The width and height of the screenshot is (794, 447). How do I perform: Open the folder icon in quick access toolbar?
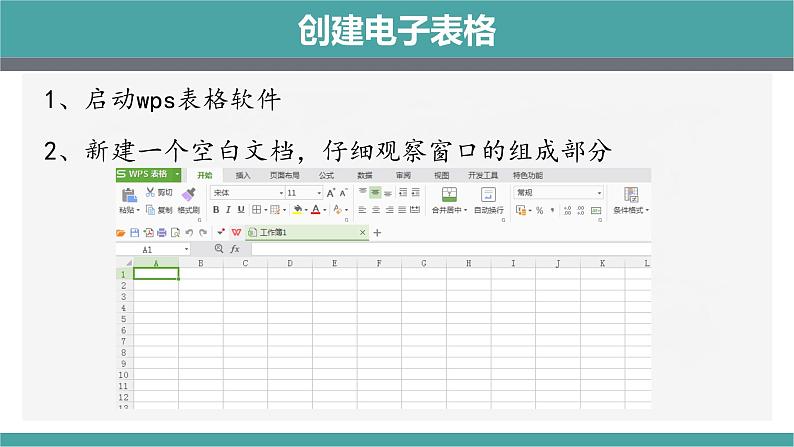point(121,233)
